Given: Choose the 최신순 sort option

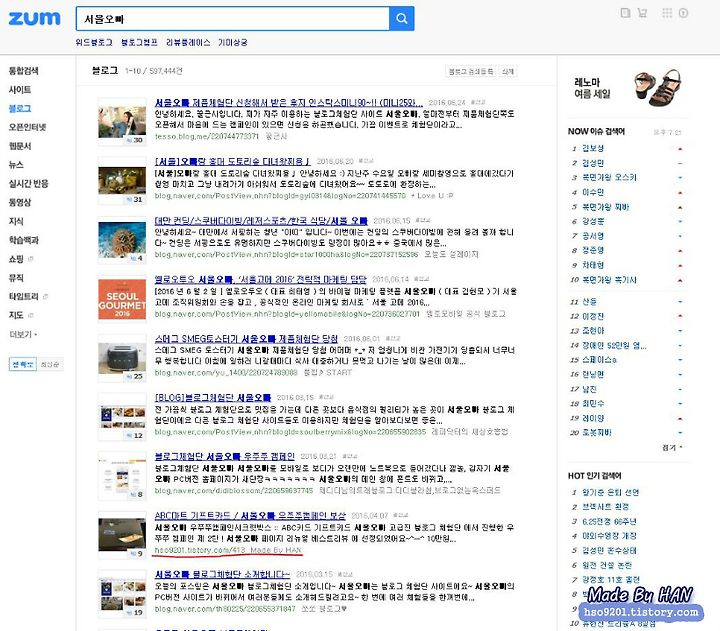Looking at the screenshot, I should pyautogui.click(x=50, y=365).
